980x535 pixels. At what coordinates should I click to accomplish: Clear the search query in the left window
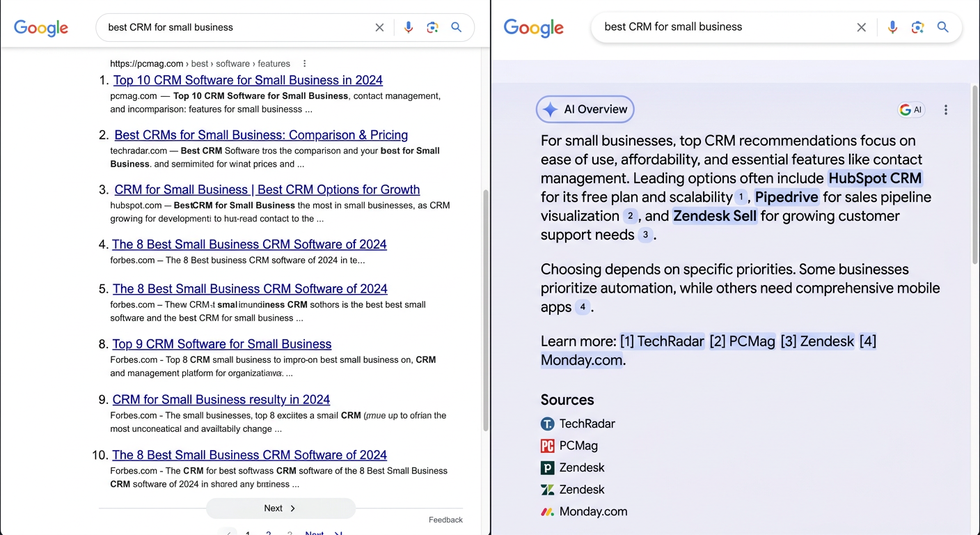[379, 28]
